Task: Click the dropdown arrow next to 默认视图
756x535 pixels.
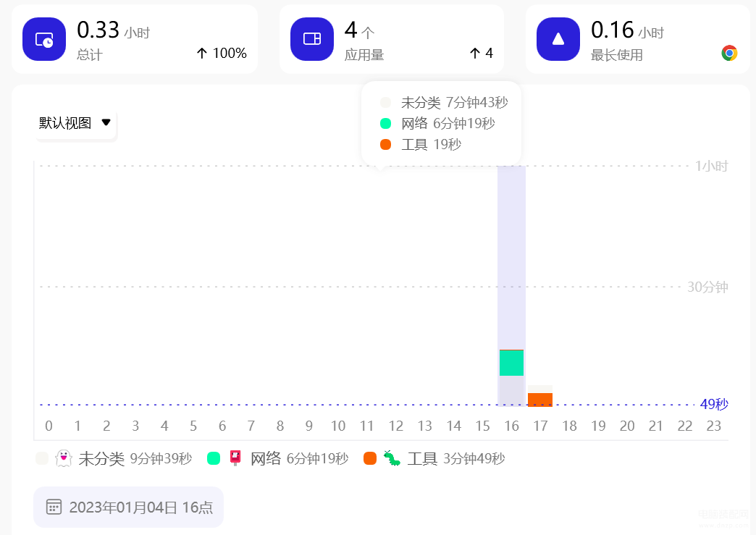Action: tap(106, 122)
